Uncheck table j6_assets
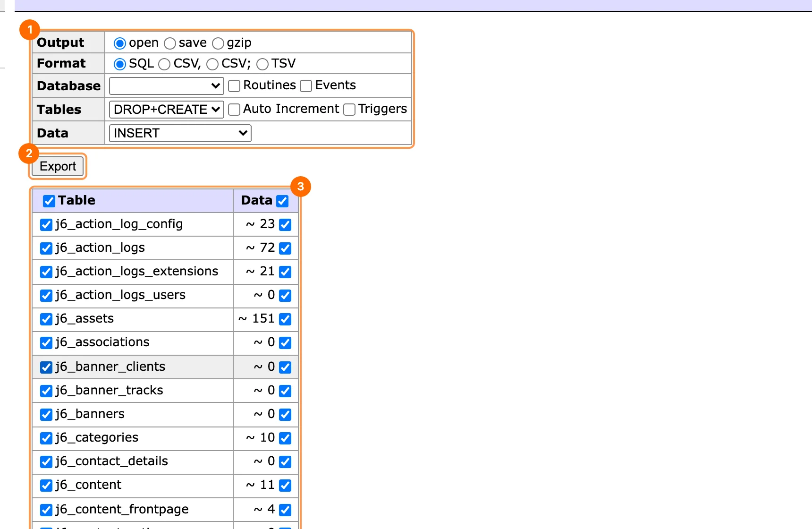This screenshot has width=812, height=529. click(x=46, y=319)
